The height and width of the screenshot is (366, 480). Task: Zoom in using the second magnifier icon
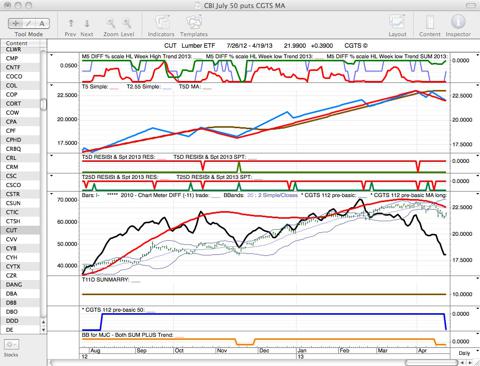click(x=127, y=23)
